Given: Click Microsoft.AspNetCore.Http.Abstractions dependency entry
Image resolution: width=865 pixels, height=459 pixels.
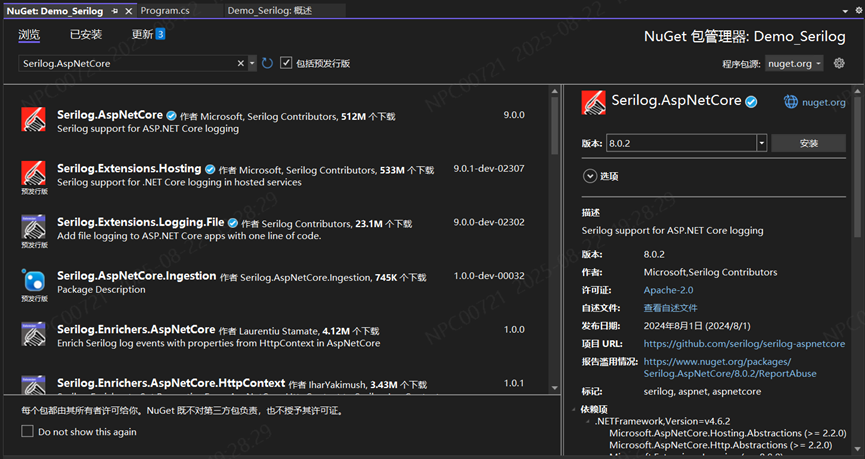Looking at the screenshot, I should click(x=720, y=445).
